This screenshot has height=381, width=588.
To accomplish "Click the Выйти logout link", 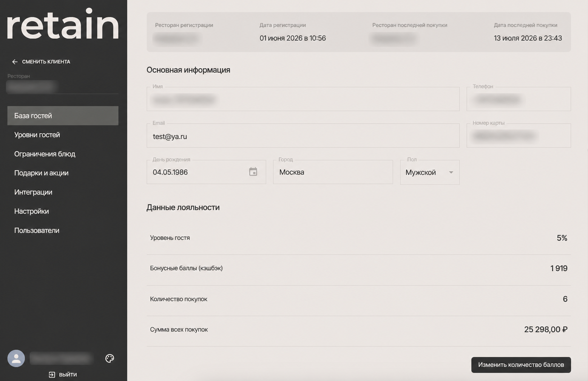I will [x=68, y=375].
